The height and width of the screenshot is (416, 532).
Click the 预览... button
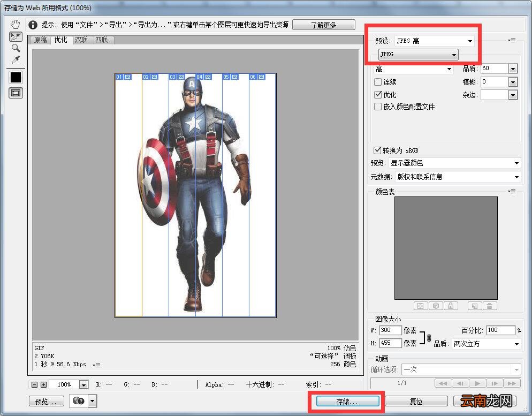(x=47, y=402)
